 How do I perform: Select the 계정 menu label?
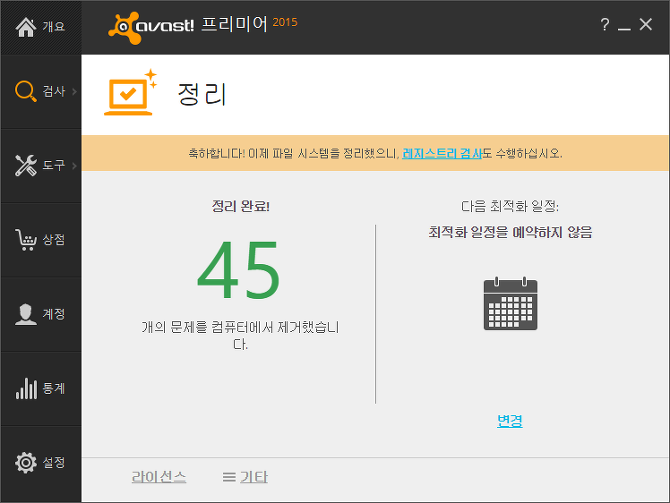53,314
